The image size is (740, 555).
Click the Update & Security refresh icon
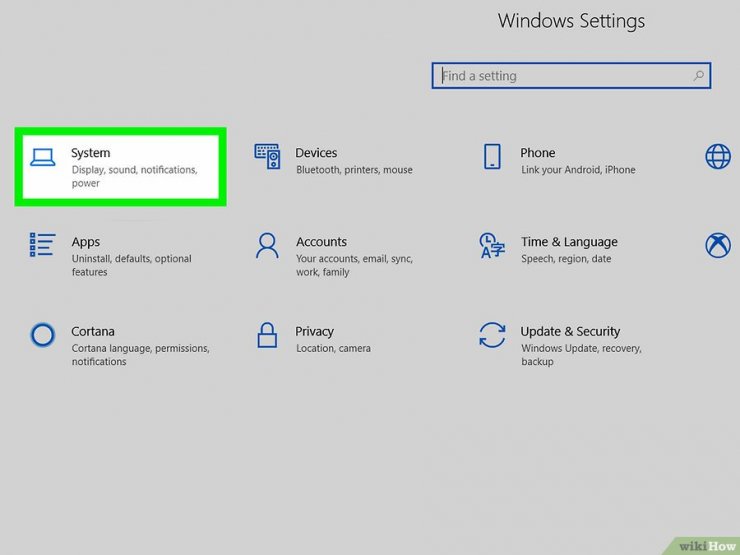[492, 335]
